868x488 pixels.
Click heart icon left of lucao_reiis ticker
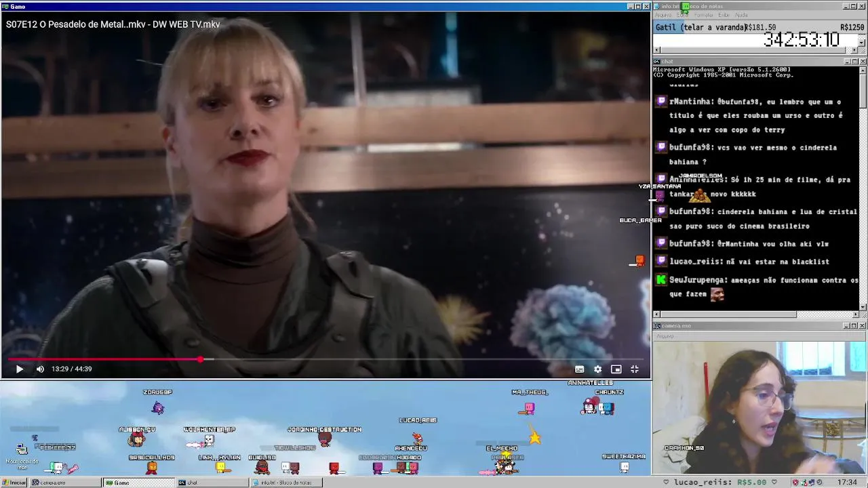click(x=666, y=483)
